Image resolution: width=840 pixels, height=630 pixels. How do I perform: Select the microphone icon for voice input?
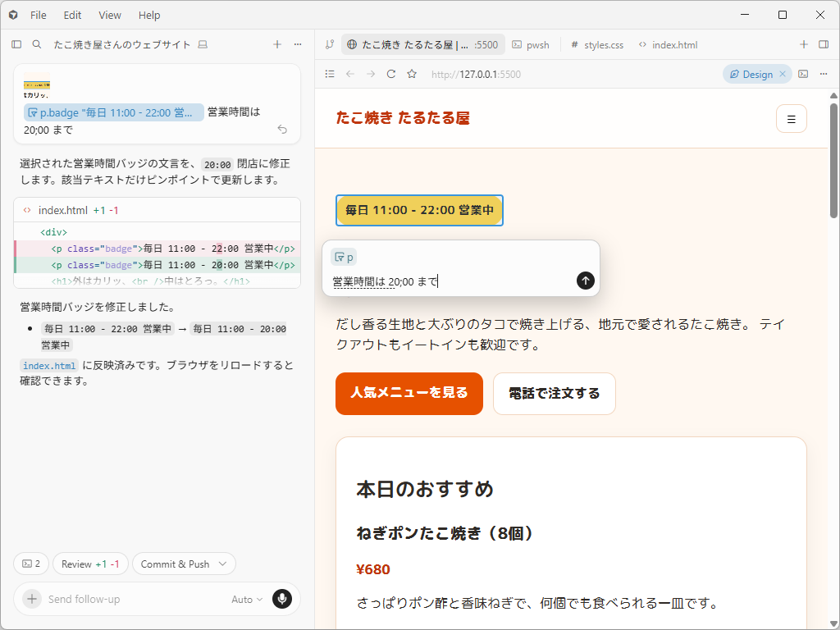click(282, 599)
